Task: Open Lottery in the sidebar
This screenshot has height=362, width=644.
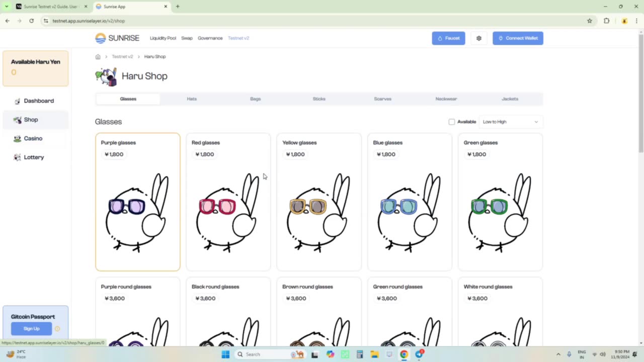Action: [x=35, y=157]
